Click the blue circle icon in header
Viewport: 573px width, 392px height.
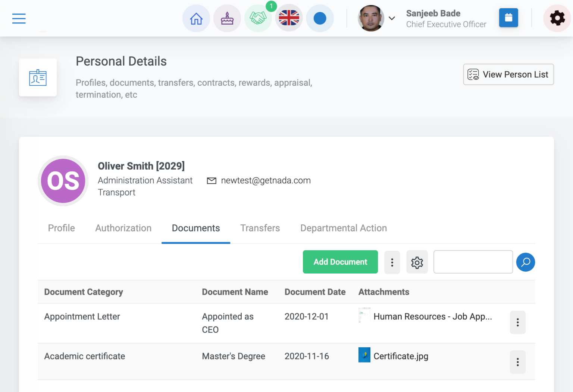pyautogui.click(x=320, y=18)
